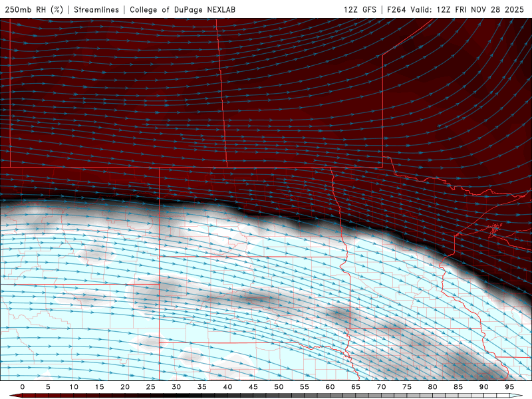Click the colorbar label "75"
This screenshot has width=532, height=399.
(x=407, y=387)
